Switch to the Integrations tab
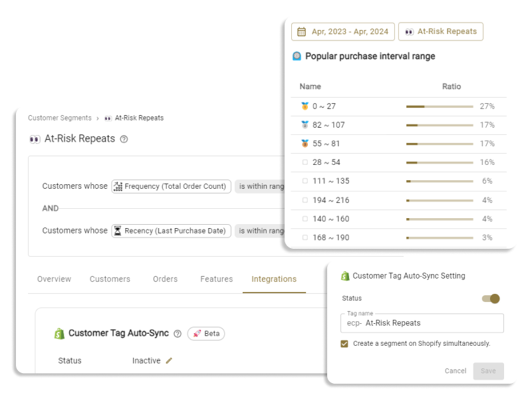This screenshot has height=399, width=532. [274, 279]
